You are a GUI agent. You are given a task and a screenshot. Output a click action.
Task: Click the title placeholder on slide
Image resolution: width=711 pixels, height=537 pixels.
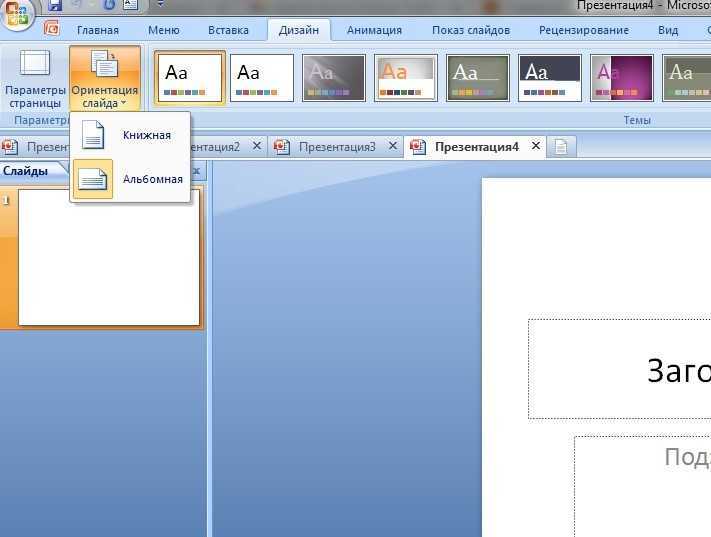coord(619,369)
